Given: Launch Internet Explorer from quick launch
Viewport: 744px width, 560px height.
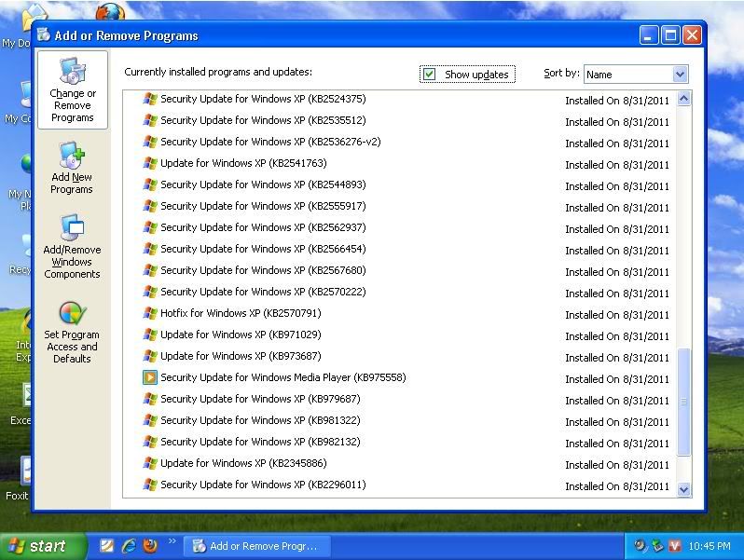Looking at the screenshot, I should [129, 546].
